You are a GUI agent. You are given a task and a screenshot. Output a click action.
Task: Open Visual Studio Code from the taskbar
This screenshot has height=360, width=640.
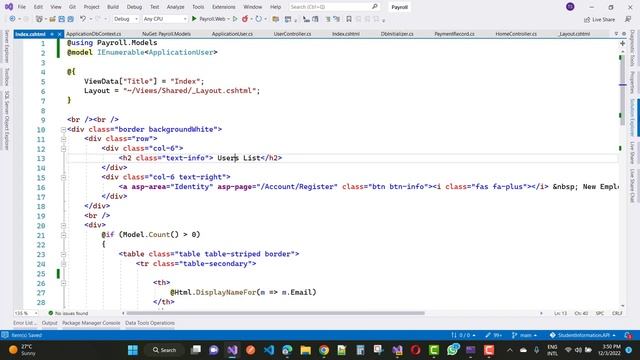pyautogui.click(x=269, y=350)
